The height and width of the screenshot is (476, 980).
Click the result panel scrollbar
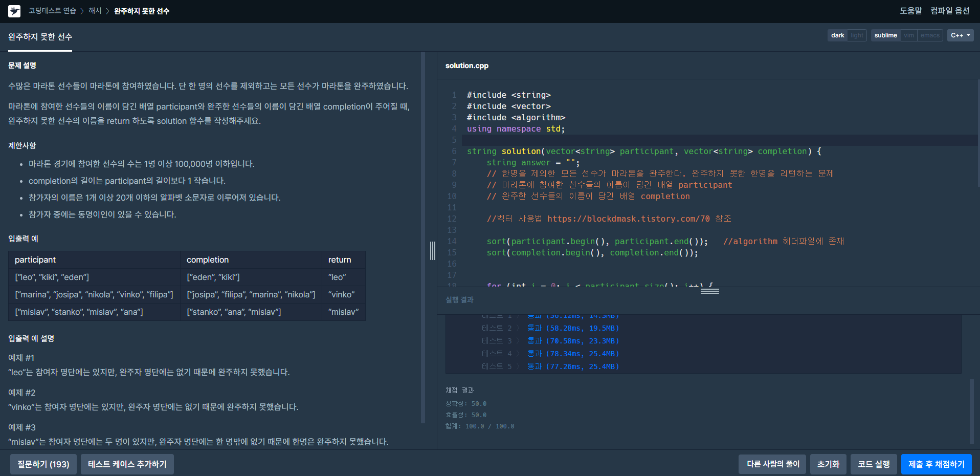[972, 412]
